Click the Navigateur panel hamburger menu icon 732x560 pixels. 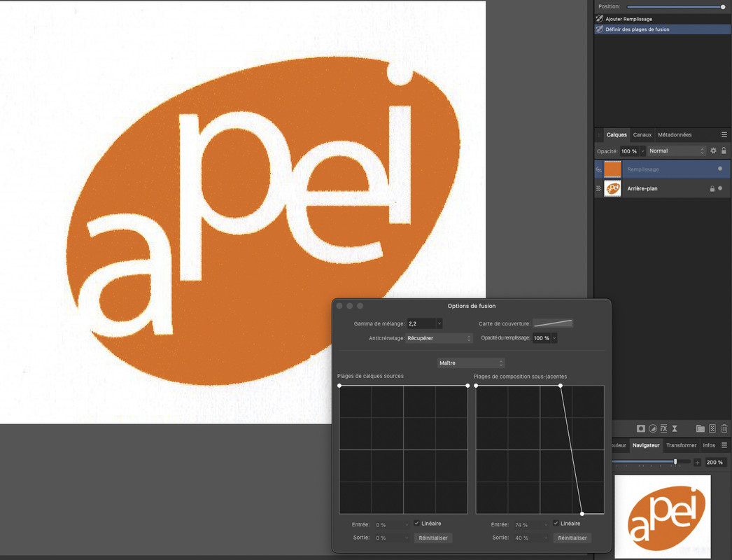[724, 445]
